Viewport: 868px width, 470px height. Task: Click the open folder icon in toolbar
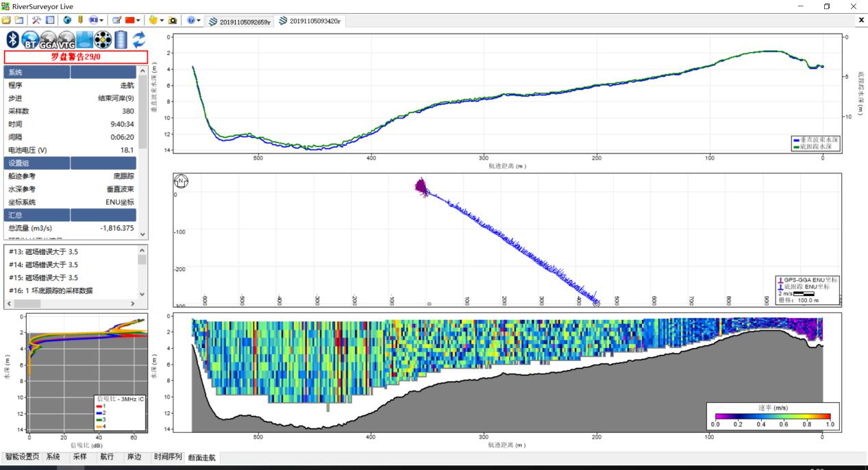[6, 21]
